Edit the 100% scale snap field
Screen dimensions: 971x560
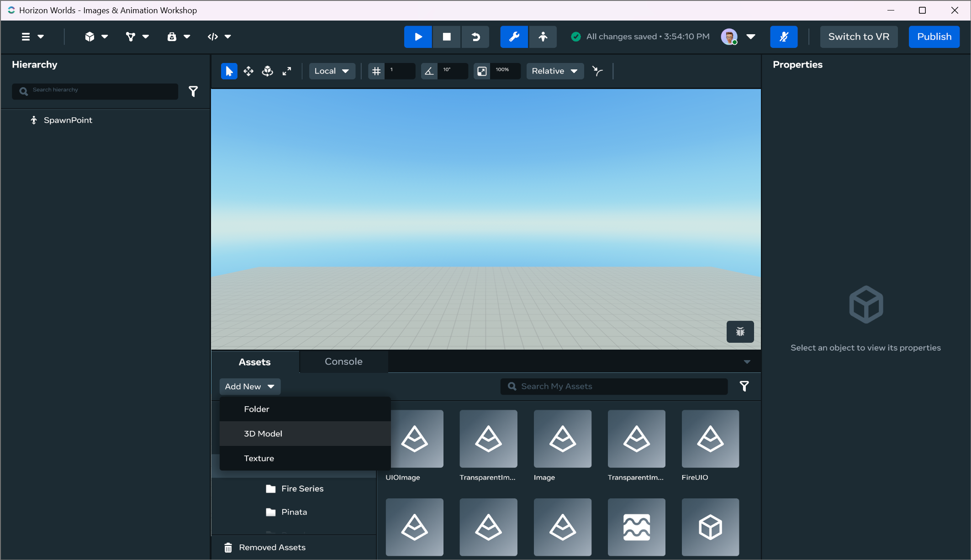tap(506, 71)
